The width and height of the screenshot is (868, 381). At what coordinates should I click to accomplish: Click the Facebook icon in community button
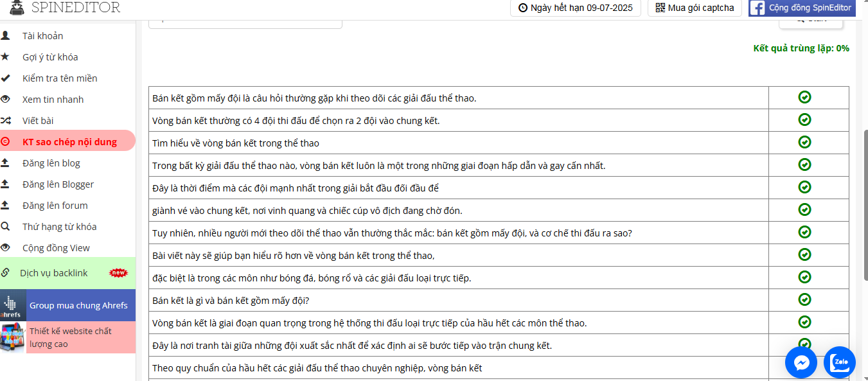tap(757, 8)
